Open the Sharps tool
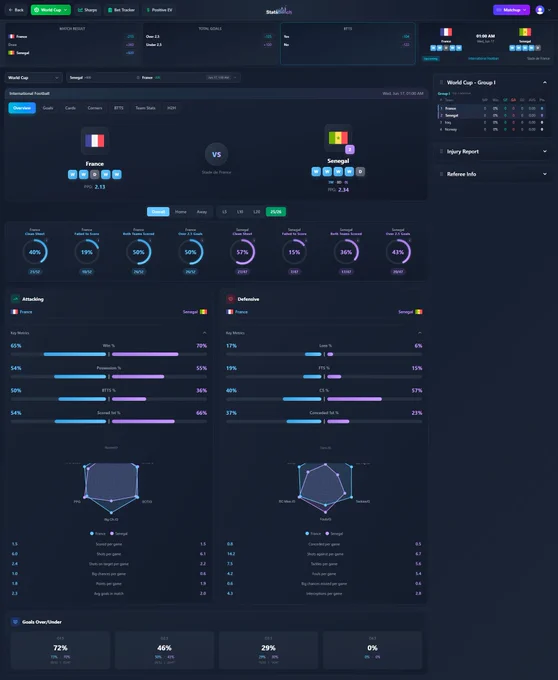 coord(88,10)
